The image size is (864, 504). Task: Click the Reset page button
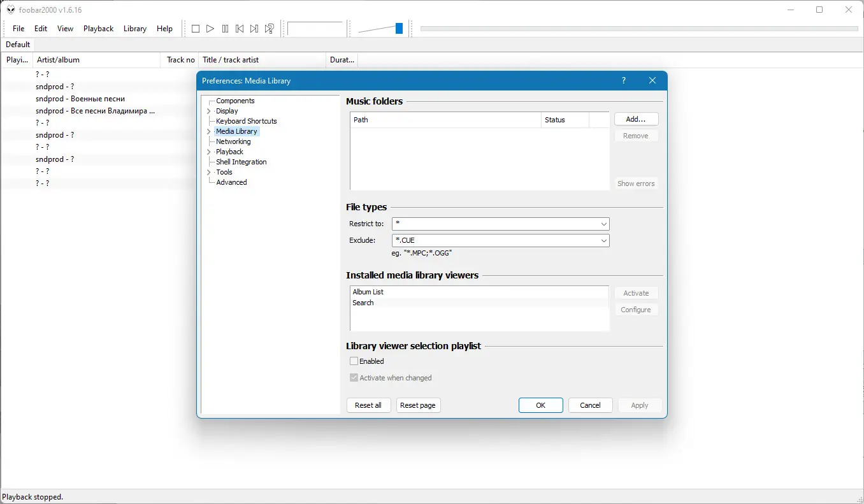418,405
